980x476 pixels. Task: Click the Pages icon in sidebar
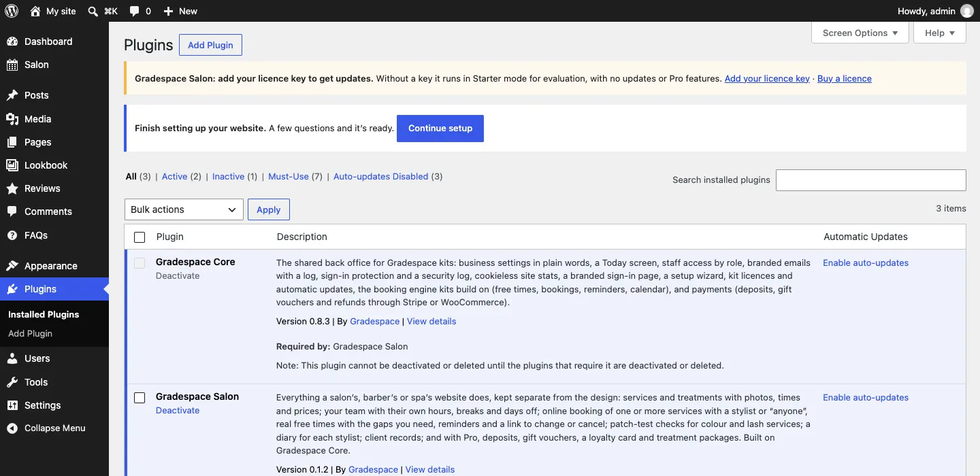coord(12,142)
